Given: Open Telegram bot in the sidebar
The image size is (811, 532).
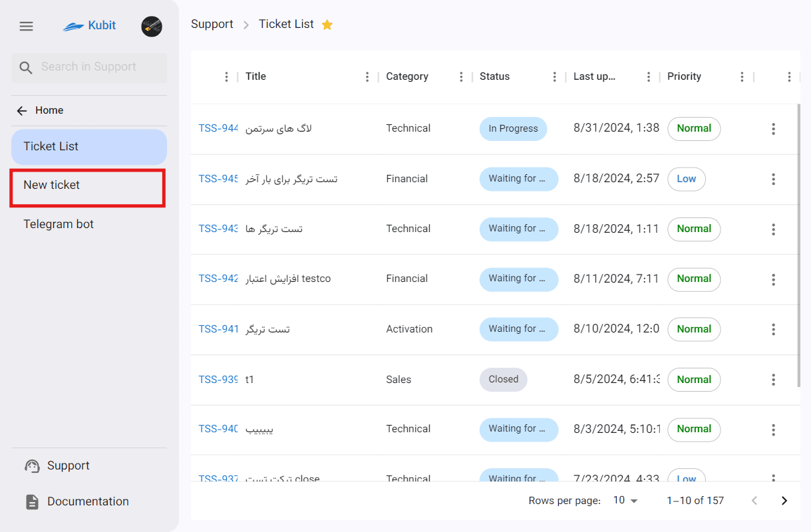Looking at the screenshot, I should tap(89, 224).
